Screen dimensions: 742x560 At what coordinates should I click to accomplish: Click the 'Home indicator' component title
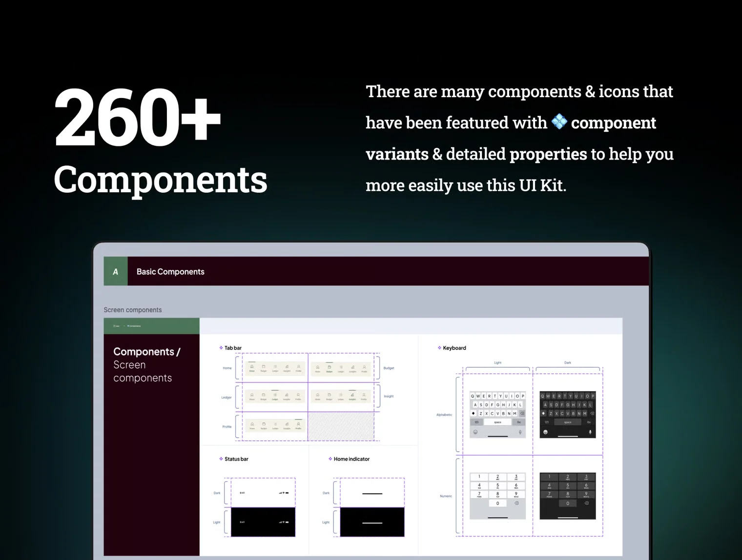pyautogui.click(x=351, y=459)
